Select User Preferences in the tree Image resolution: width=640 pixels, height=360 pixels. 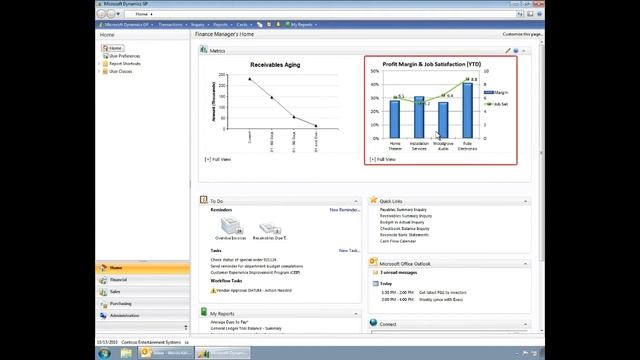[122, 56]
